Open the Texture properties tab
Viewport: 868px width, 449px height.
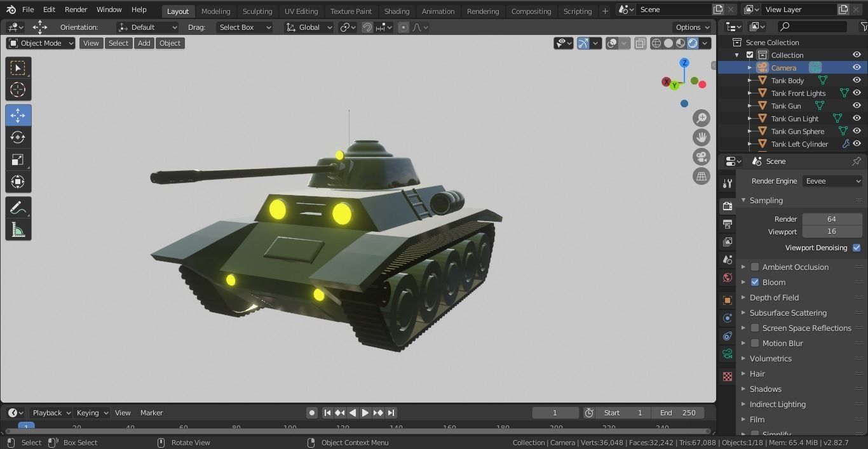pyautogui.click(x=728, y=377)
